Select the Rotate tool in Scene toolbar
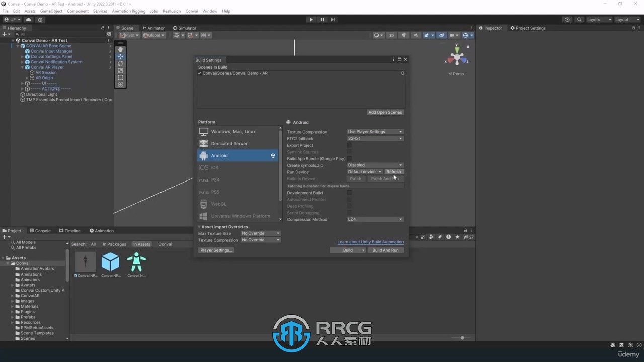 120,64
